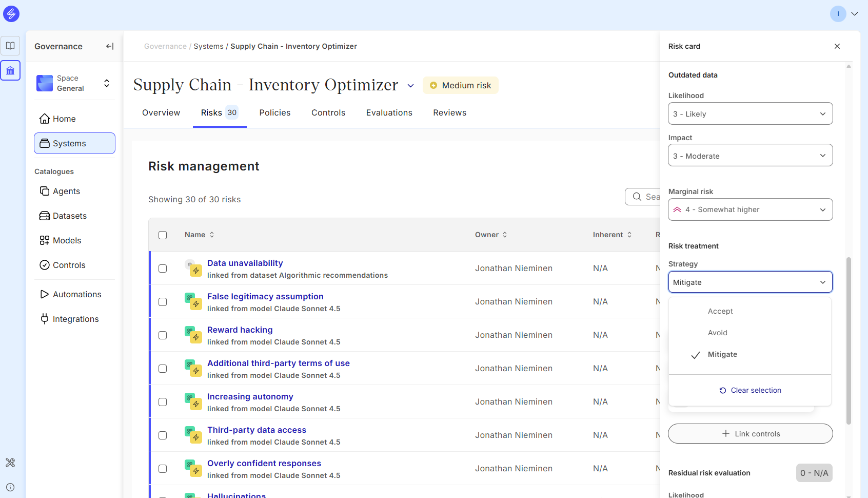
Task: Close the Risk card panel
Action: [x=837, y=46]
